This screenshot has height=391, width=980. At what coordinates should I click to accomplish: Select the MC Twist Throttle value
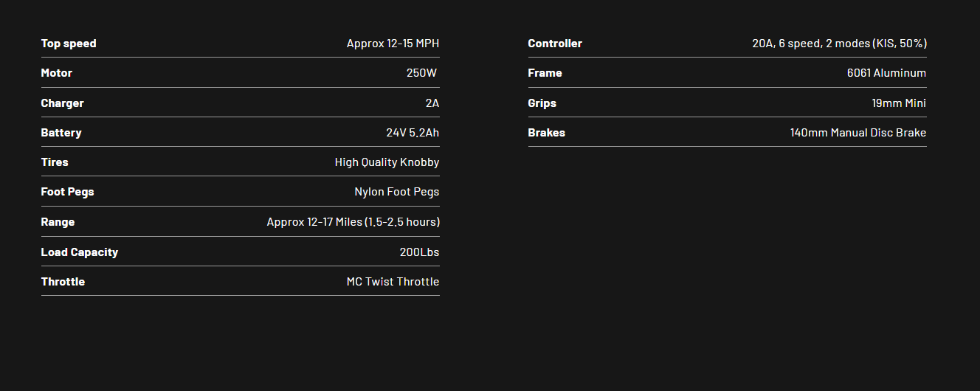point(393,282)
